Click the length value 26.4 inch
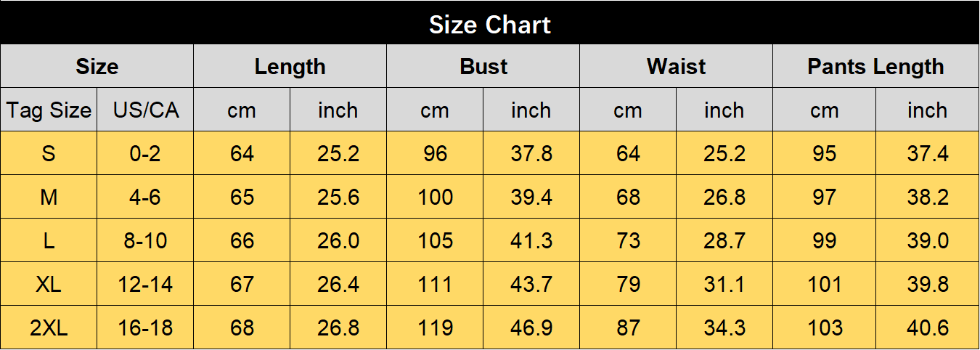The image size is (980, 350). (x=338, y=285)
